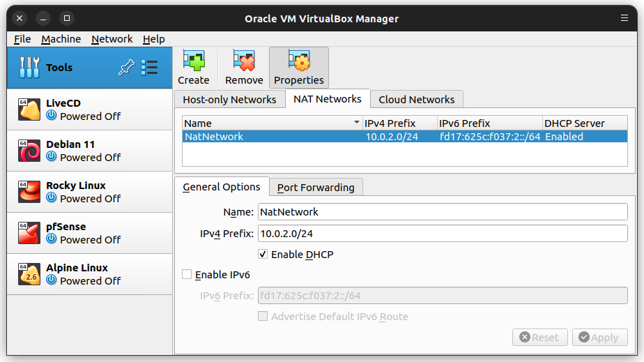
Task: Click the Alpine Linux 2.6 icon
Action: coord(29,273)
